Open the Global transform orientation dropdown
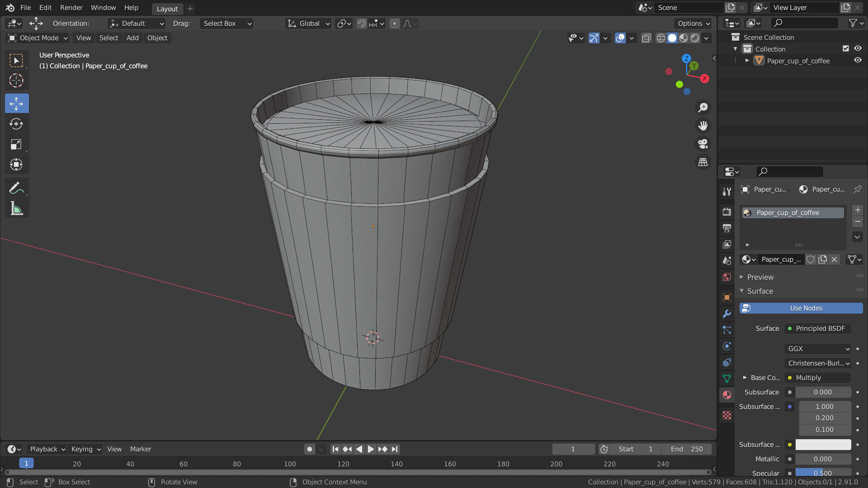The height and width of the screenshot is (488, 868). tap(309, 23)
